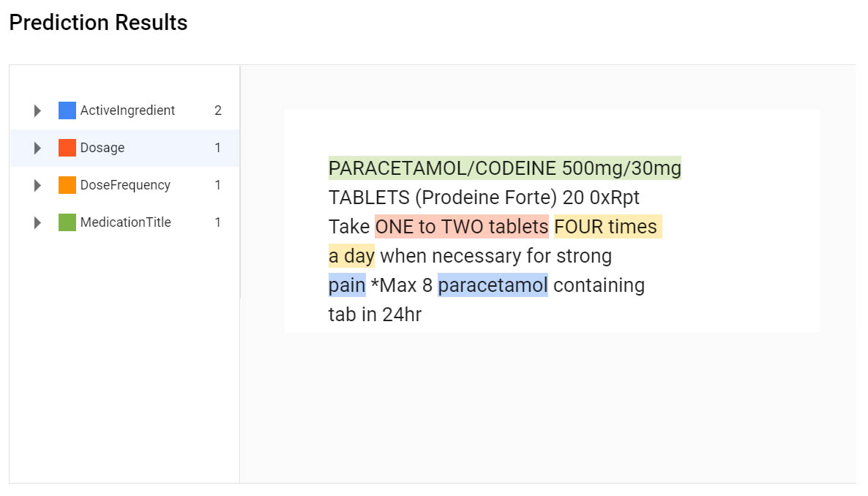Expand the DoseFrequency entity arrow
This screenshot has height=496, width=868.
[38, 186]
